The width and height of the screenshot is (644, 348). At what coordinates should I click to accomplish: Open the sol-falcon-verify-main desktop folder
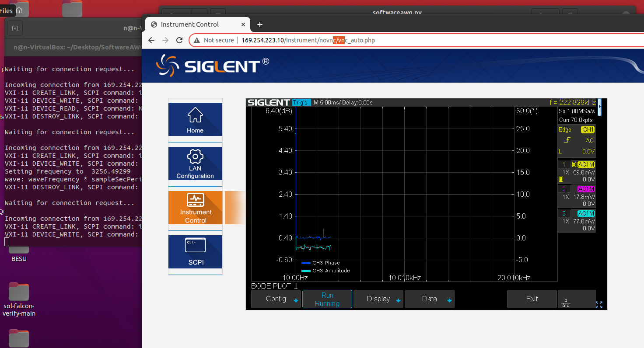tap(19, 300)
